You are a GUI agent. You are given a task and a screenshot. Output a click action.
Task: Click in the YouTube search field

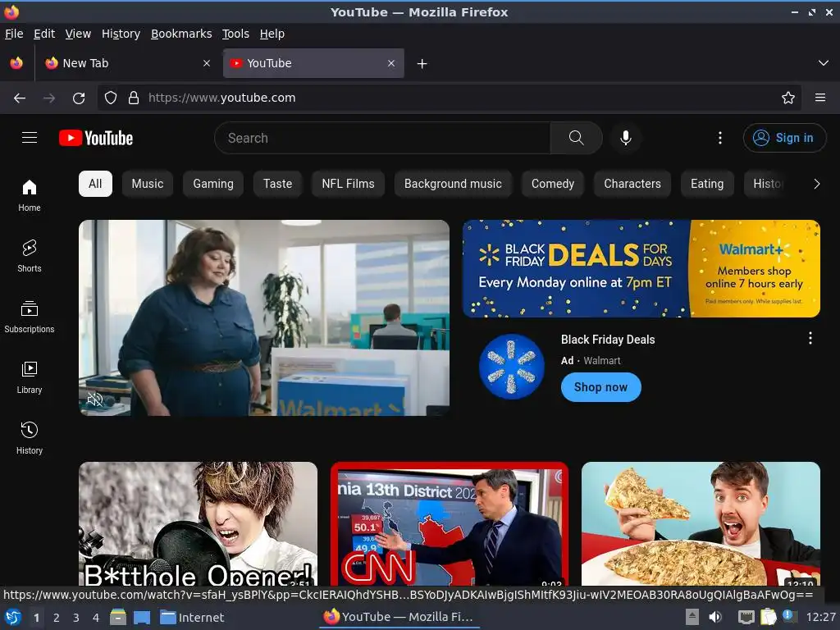382,138
